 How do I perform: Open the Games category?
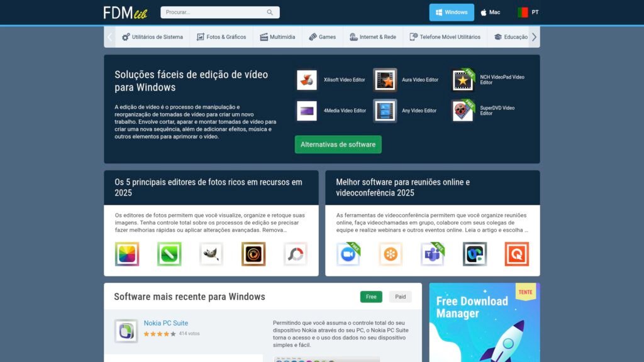click(x=323, y=37)
